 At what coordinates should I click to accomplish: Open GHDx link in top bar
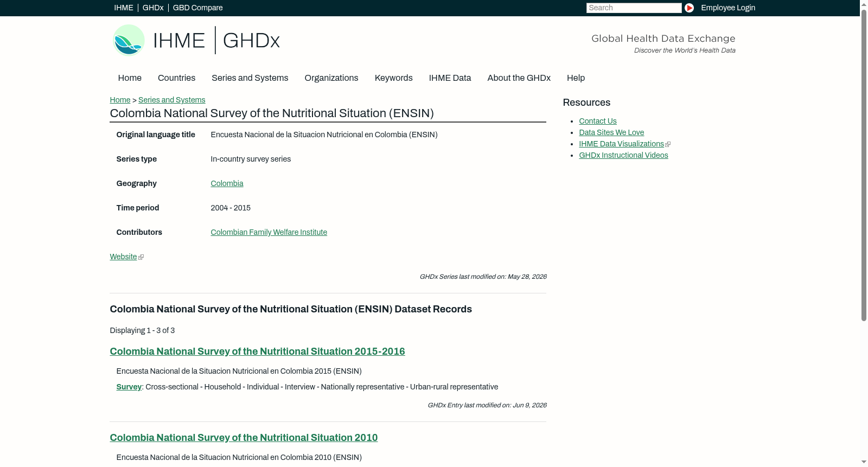point(153,8)
